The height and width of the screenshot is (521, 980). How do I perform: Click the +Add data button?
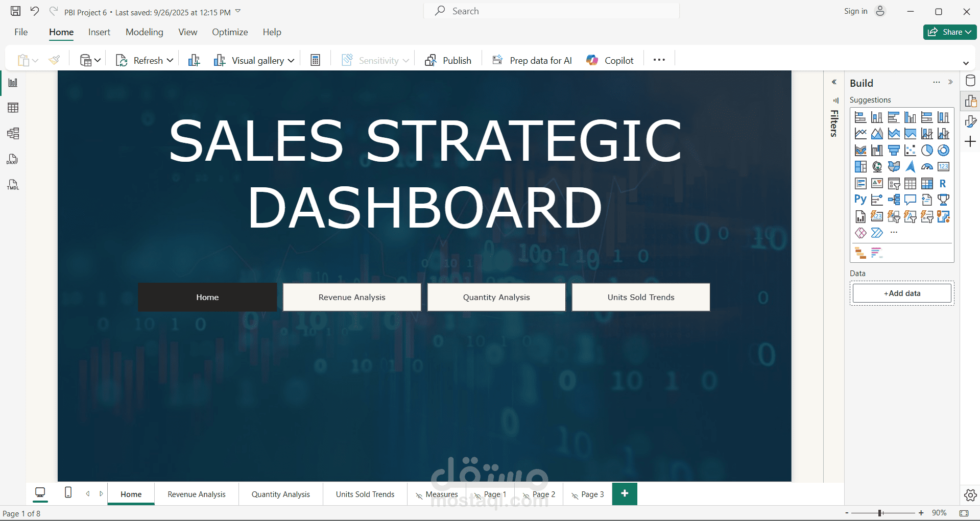click(902, 293)
